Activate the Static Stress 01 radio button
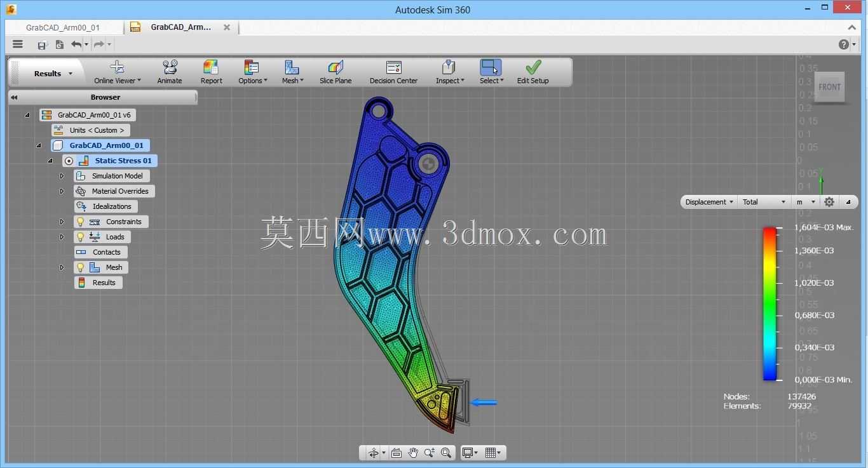The width and height of the screenshot is (868, 468). [69, 161]
